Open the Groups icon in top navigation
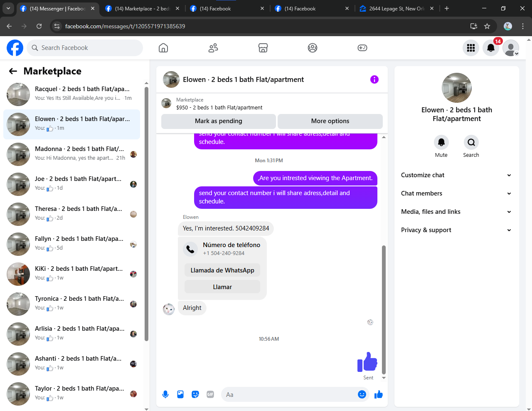 coord(313,48)
